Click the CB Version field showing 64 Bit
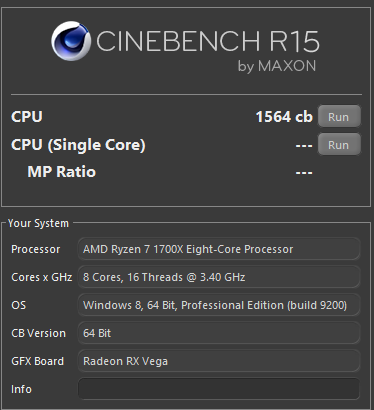The image size is (374, 410). pyautogui.click(x=219, y=333)
